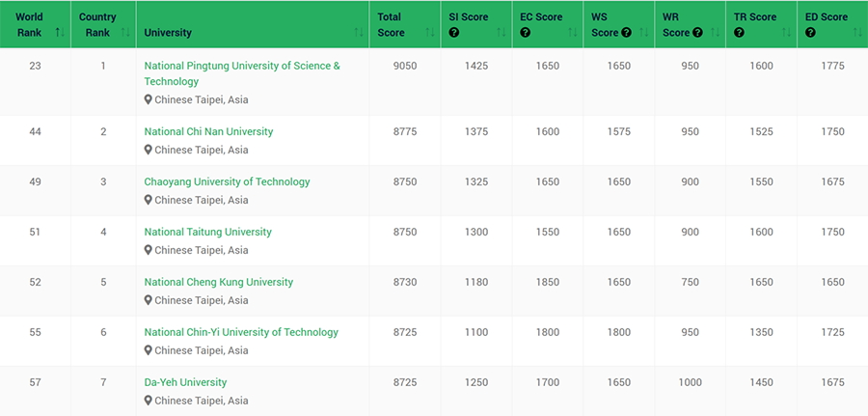Sort ED Score column arrows
This screenshot has width=868, height=416.
click(858, 33)
